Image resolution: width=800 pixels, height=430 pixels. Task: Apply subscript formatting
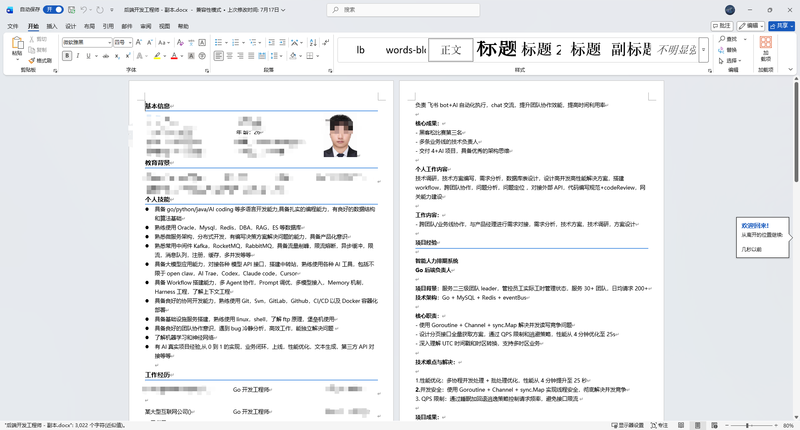coord(117,56)
